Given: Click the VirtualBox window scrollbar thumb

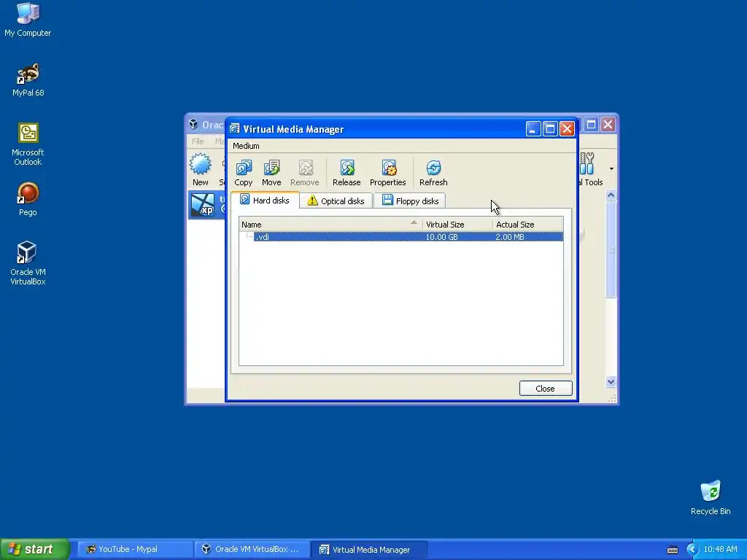Looking at the screenshot, I should pyautogui.click(x=611, y=250).
